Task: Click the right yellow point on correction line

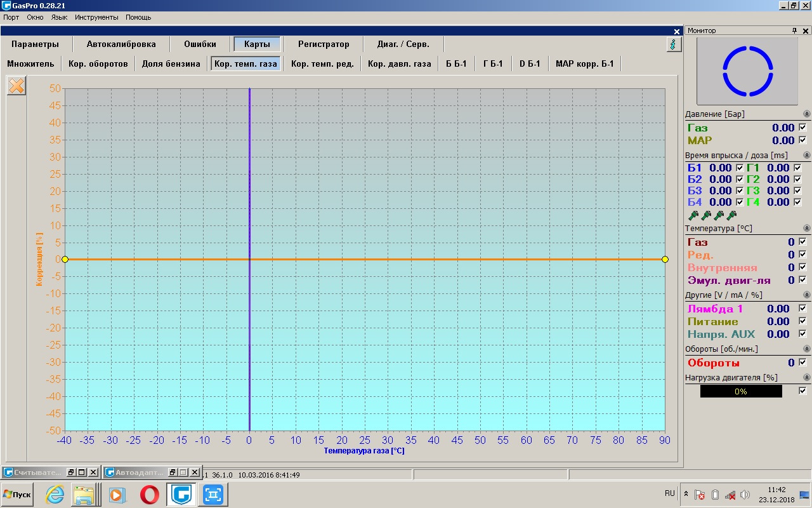Action: (665, 259)
